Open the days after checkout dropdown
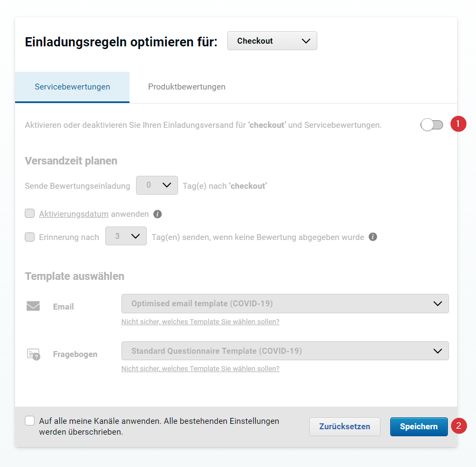Screen dimensions: 476x467 tap(157, 186)
